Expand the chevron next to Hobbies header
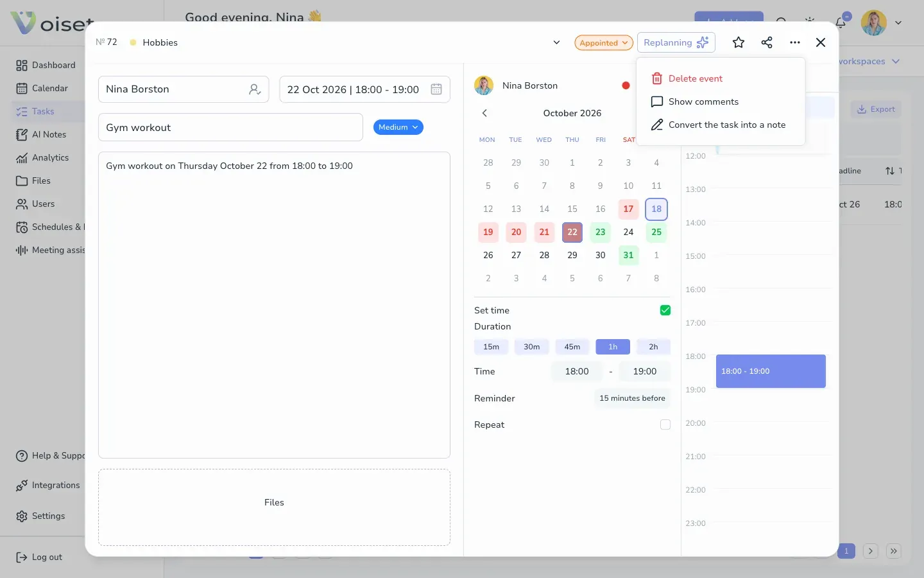924x578 pixels. pos(556,42)
